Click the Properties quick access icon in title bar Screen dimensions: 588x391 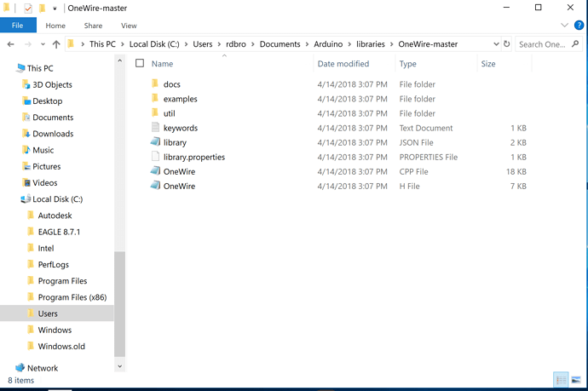(28, 8)
